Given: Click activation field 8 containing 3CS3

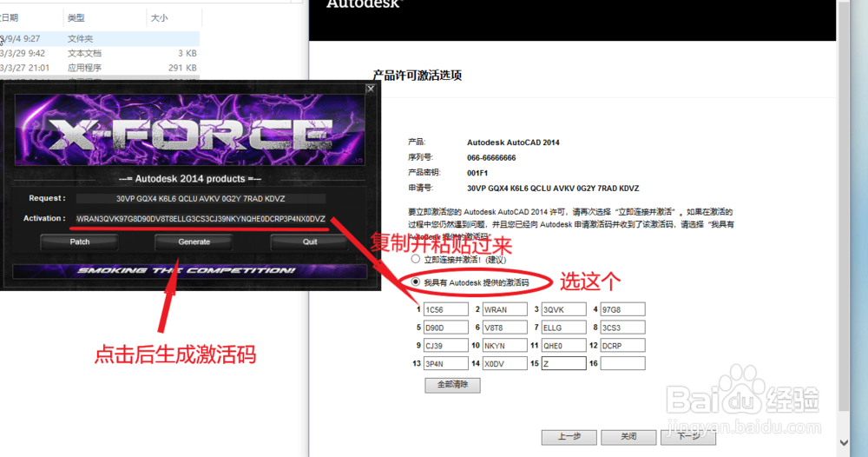Looking at the screenshot, I should pyautogui.click(x=622, y=328).
